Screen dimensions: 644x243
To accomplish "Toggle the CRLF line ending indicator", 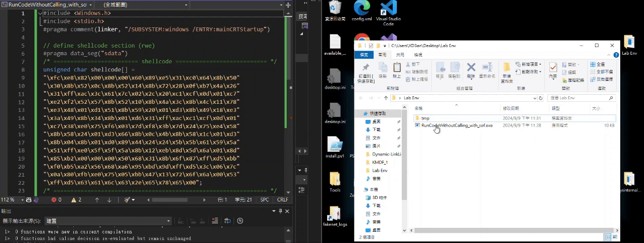I will [x=283, y=200].
